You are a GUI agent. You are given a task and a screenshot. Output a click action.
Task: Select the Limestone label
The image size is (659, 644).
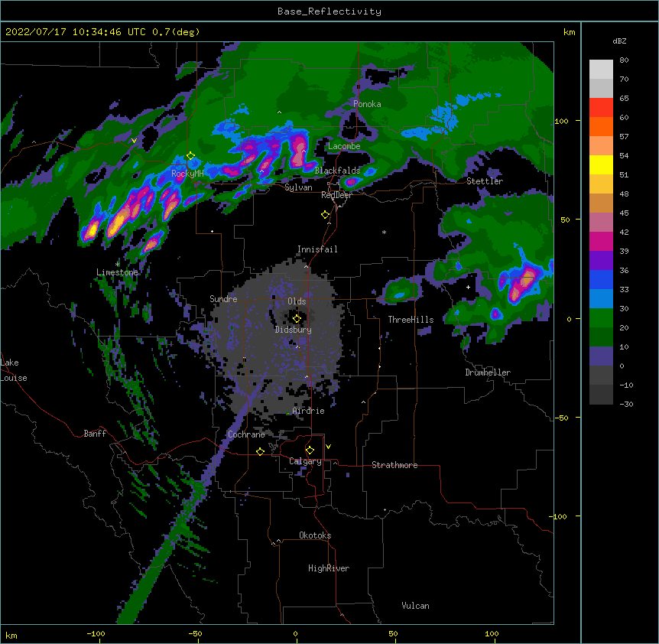pos(117,272)
